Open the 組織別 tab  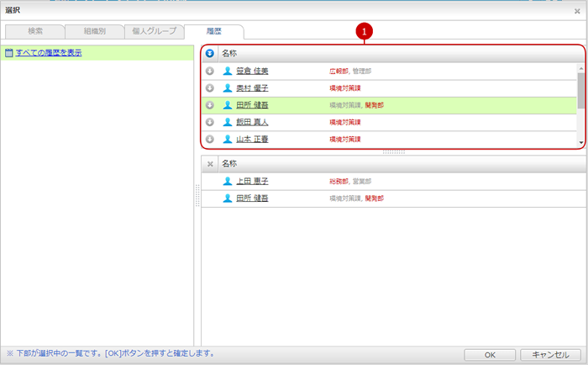tap(92, 31)
